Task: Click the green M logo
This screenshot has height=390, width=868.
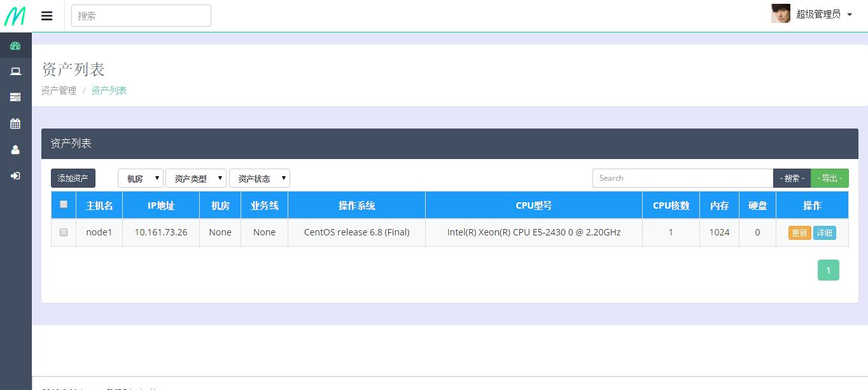Action: pyautogui.click(x=15, y=15)
